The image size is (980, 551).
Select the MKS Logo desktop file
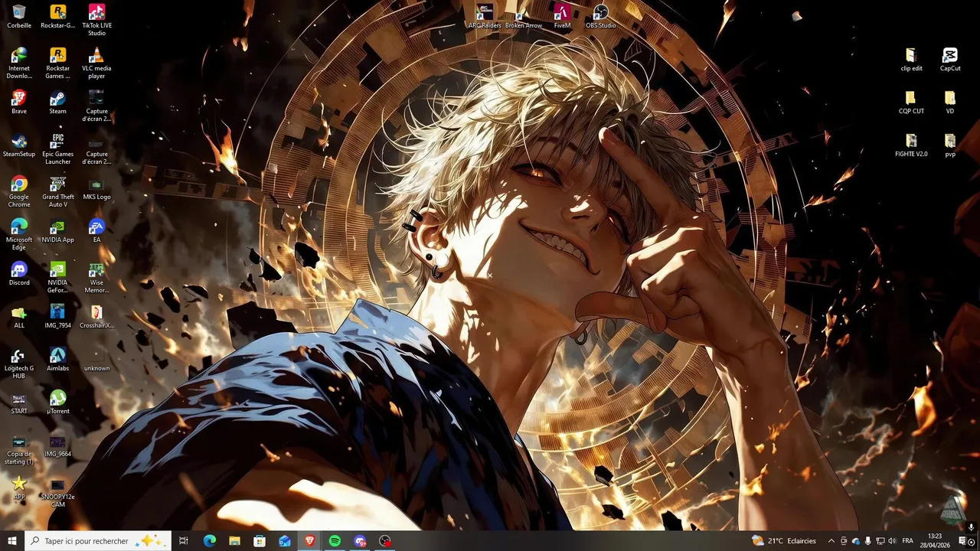pyautogui.click(x=96, y=188)
